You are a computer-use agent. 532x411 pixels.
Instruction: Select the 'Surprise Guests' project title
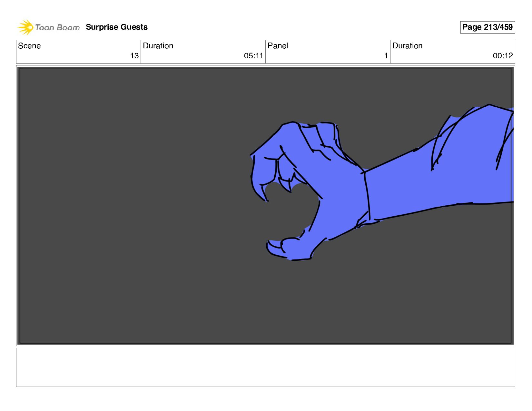[x=117, y=27]
